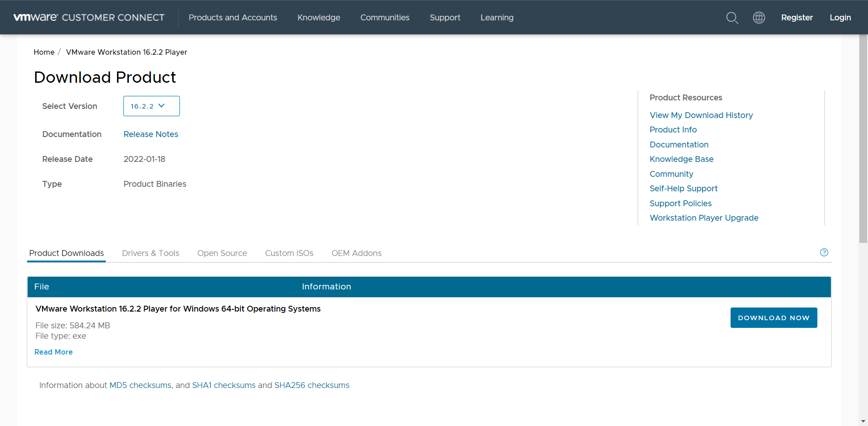Open the SHA1 checksums link
The width and height of the screenshot is (868, 426).
coord(224,385)
